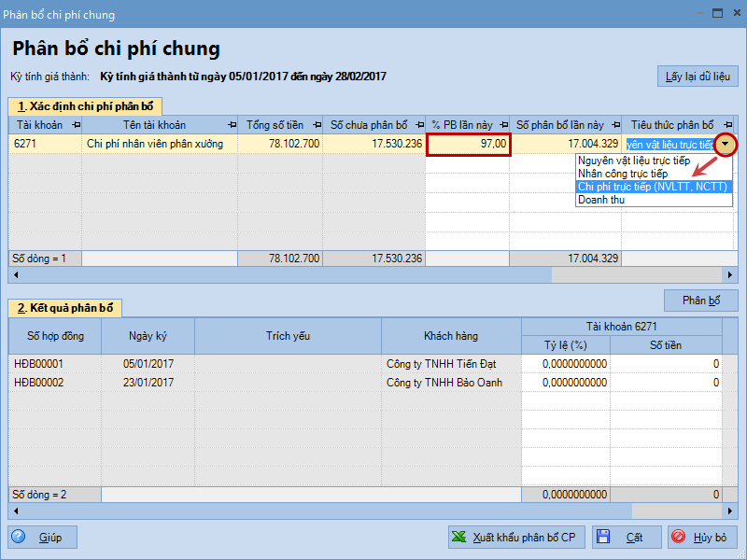Choose Chi phí trực tiếp (NVLTT, NCTT)
This screenshot has height=560, width=747.
(x=652, y=187)
